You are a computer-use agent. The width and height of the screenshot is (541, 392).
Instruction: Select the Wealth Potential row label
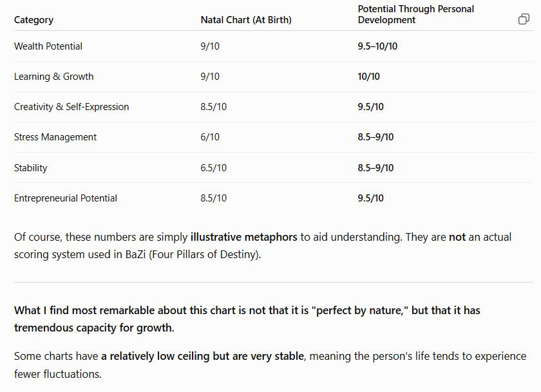[x=48, y=46]
